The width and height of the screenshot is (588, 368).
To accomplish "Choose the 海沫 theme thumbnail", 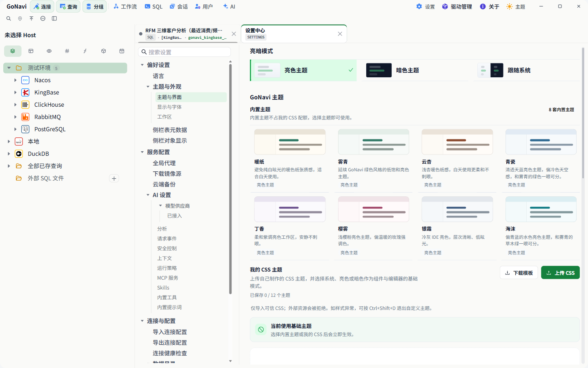I will [541, 209].
